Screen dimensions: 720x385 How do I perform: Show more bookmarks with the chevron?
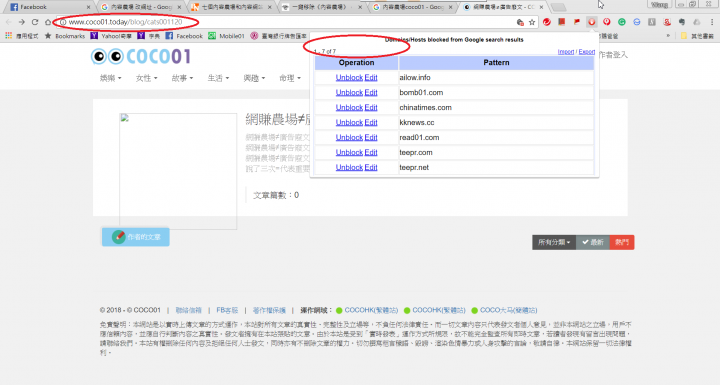(668, 36)
